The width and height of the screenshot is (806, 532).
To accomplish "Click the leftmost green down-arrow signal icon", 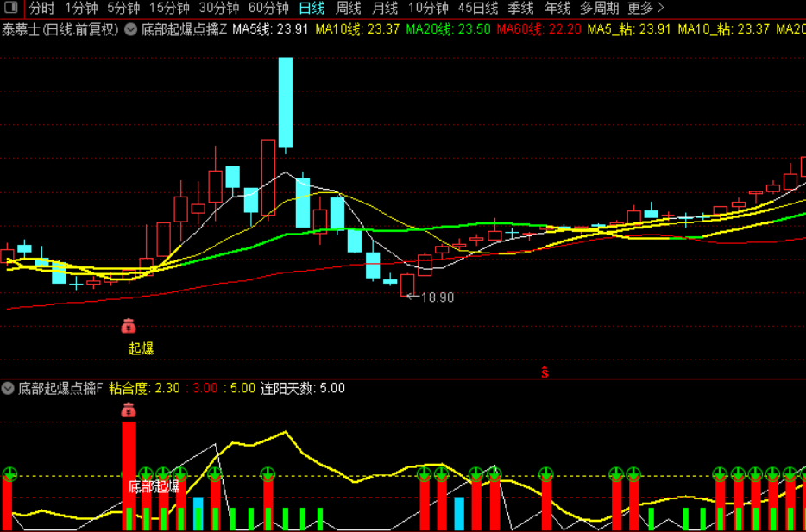I will 9,473.
